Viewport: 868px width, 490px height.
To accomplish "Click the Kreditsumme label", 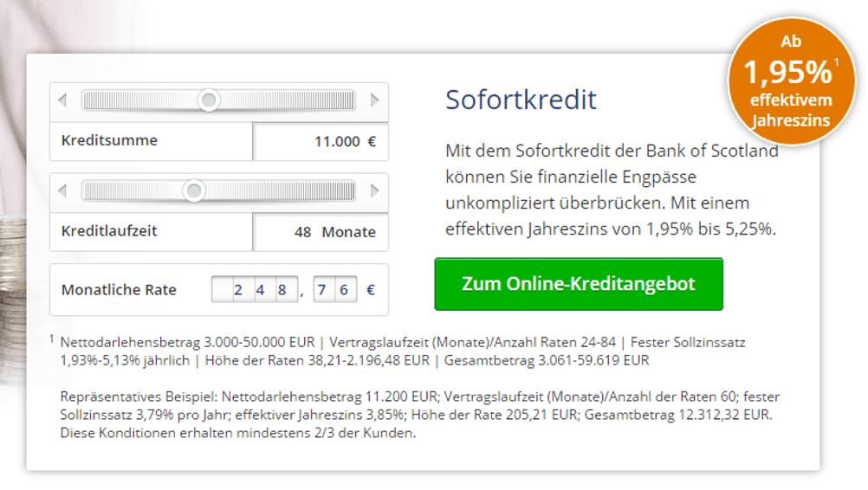I will pyautogui.click(x=110, y=140).
